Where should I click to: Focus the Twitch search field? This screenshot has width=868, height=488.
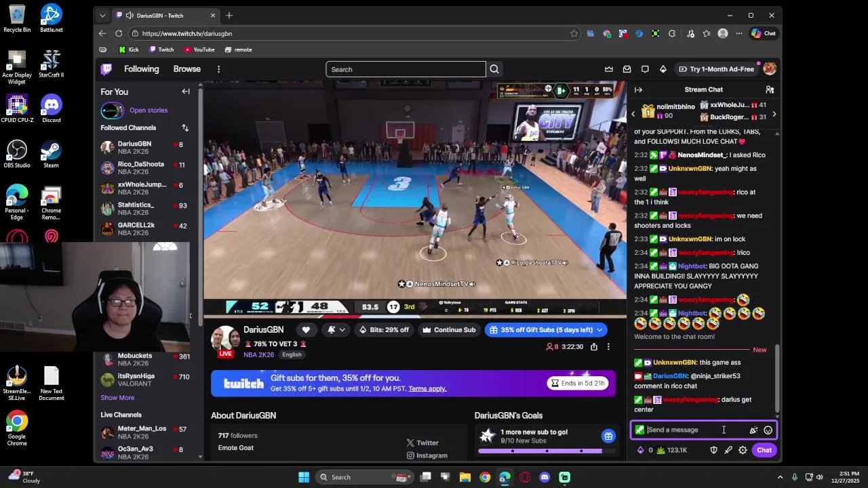pos(406,69)
